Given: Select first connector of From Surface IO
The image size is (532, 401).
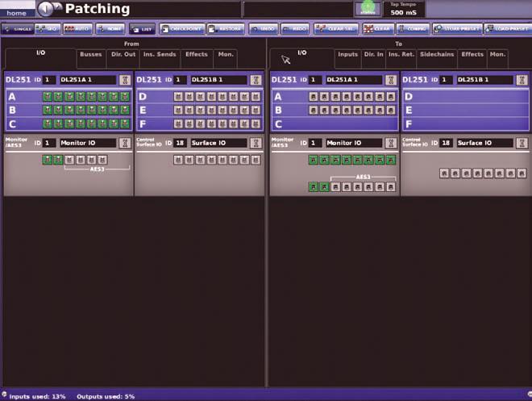Looking at the screenshot, I should point(178,160).
